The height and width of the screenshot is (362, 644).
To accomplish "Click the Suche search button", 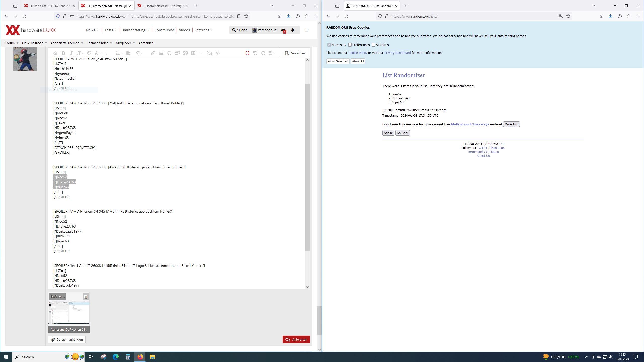I will [239, 30].
